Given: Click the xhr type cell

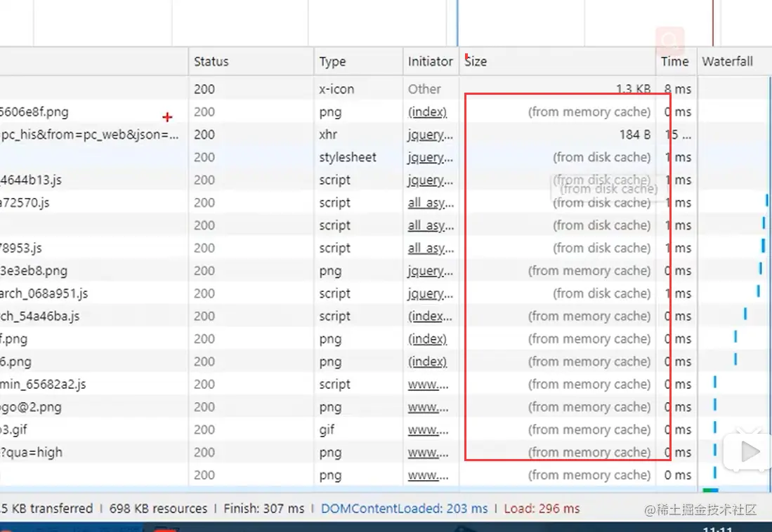Looking at the screenshot, I should pos(328,134).
